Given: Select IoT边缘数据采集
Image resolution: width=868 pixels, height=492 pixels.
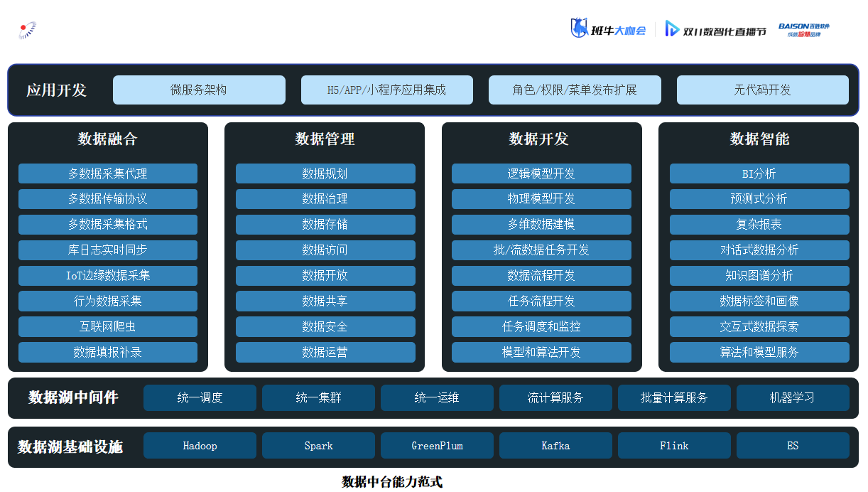Looking at the screenshot, I should point(108,276).
